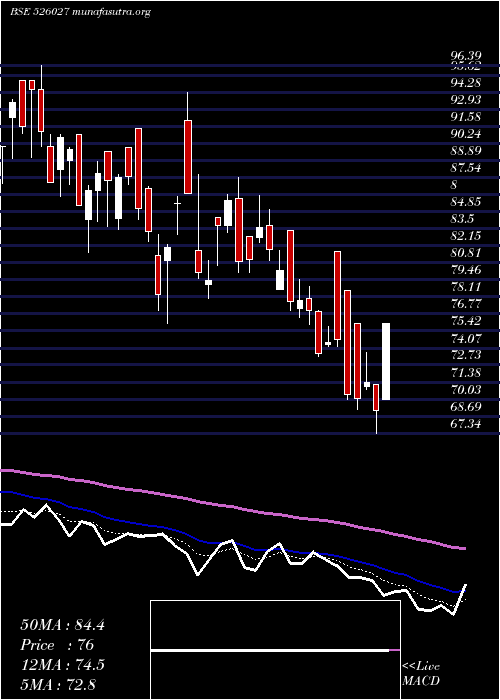Click the 87.54 price axis label

pos(466,167)
